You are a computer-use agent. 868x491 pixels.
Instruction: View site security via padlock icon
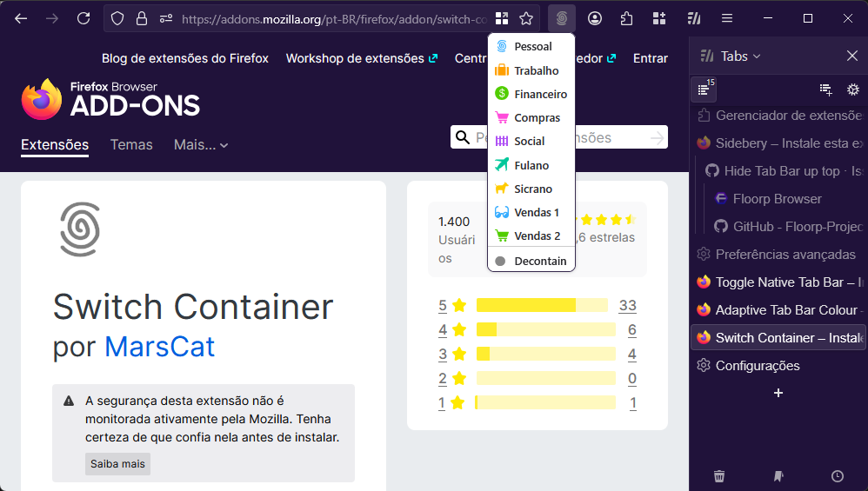(x=142, y=19)
